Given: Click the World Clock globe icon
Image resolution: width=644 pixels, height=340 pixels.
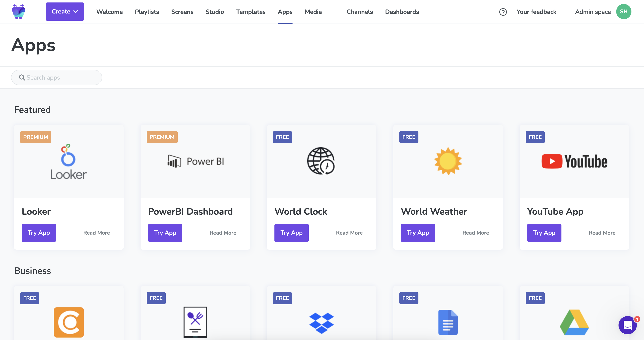Looking at the screenshot, I should (x=321, y=161).
